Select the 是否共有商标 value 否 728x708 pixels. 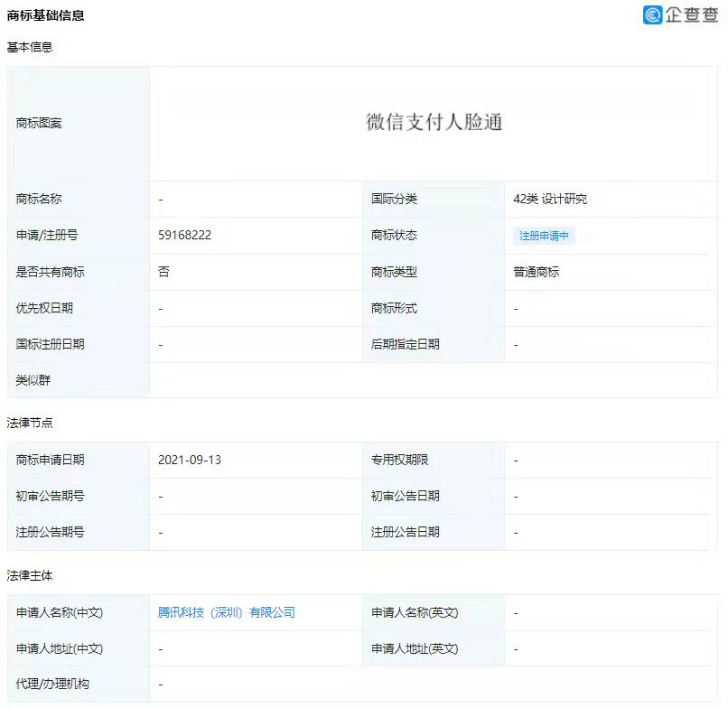click(x=161, y=272)
